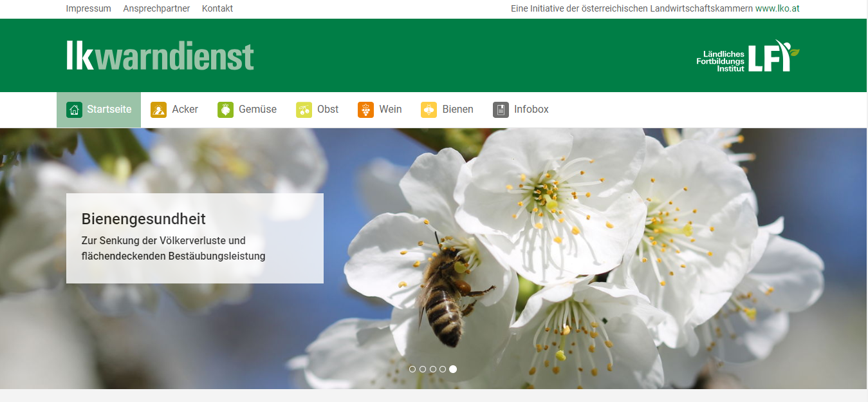Show the first carousel slide
Viewport: 868px width, 402px height.
pos(412,369)
